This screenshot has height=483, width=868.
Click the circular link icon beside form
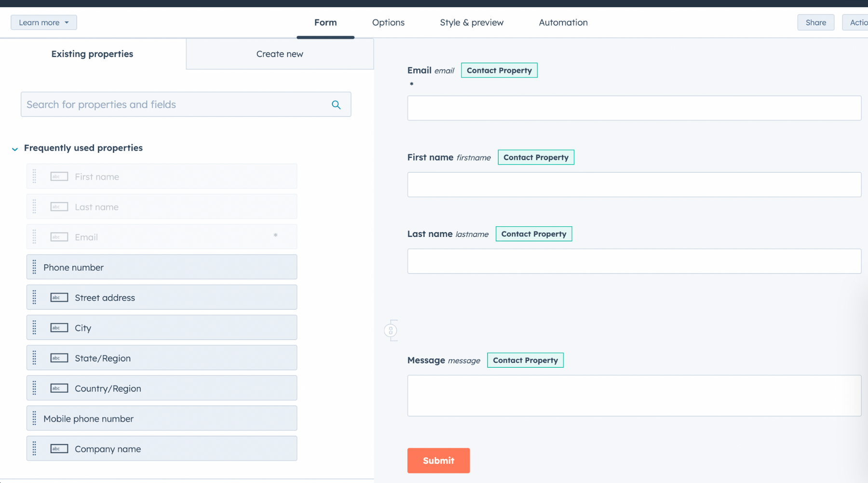tap(391, 331)
